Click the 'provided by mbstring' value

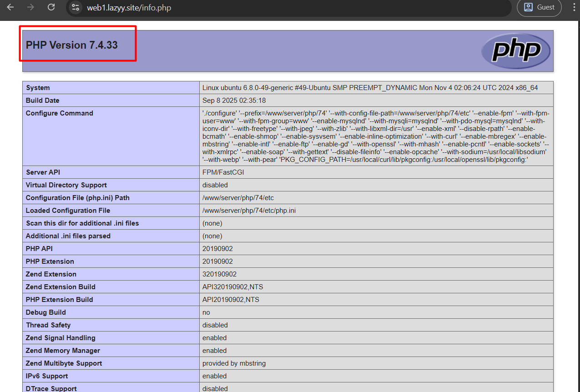click(234, 363)
